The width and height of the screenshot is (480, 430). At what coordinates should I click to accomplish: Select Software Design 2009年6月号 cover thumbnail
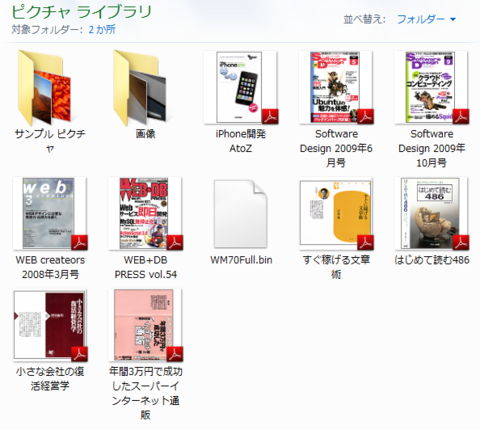[x=336, y=87]
